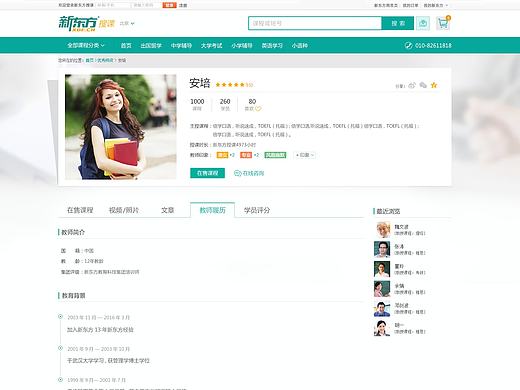520x390 pixels.
Task: Open the shopping cart icon
Action: tap(443, 23)
